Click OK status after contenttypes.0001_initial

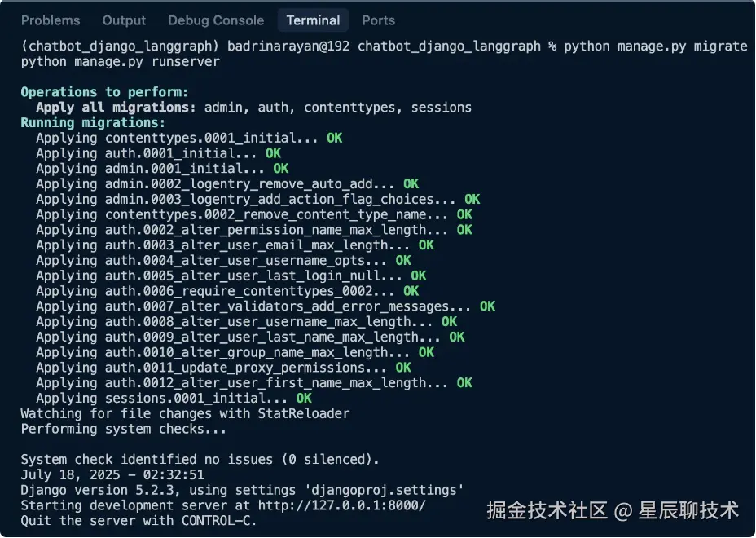tap(334, 139)
